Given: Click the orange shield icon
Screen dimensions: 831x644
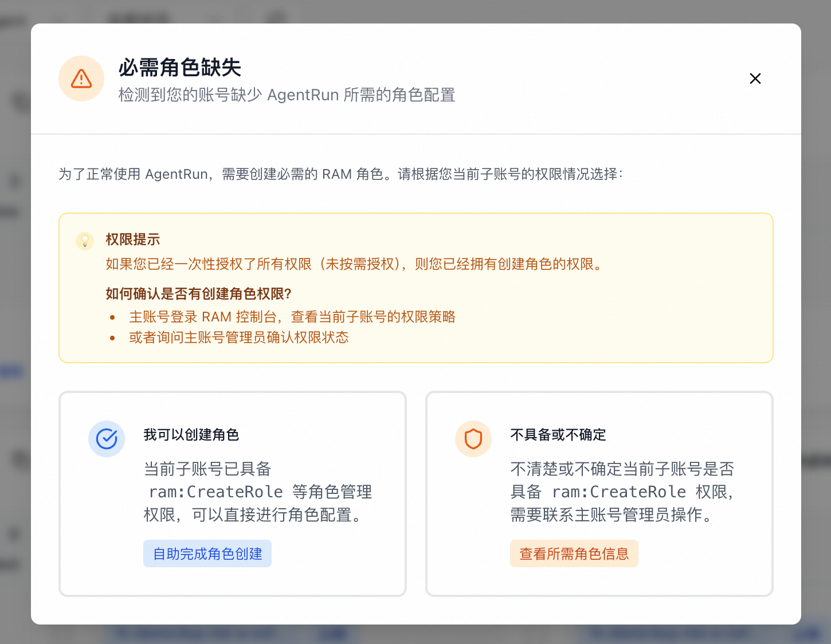Looking at the screenshot, I should pyautogui.click(x=473, y=439).
